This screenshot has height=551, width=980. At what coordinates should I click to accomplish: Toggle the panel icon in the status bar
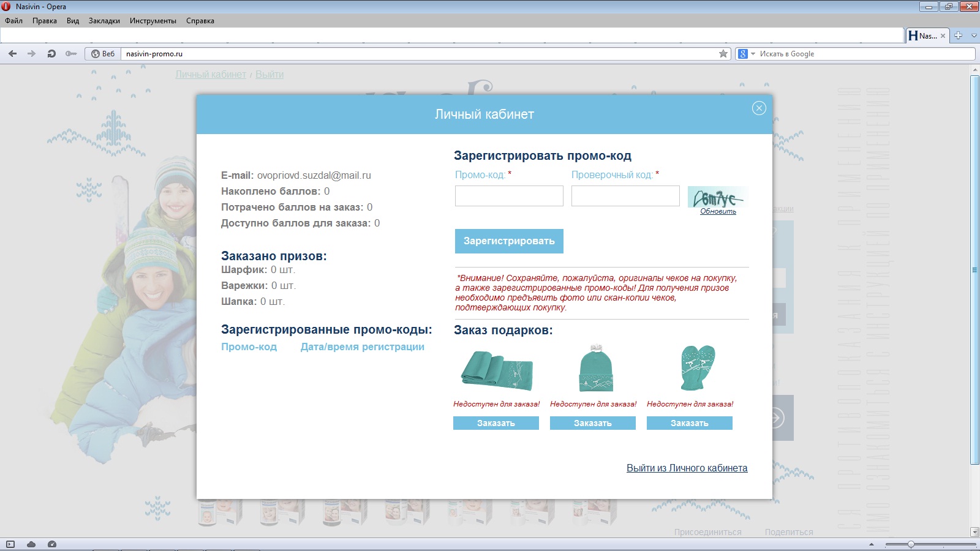10,544
